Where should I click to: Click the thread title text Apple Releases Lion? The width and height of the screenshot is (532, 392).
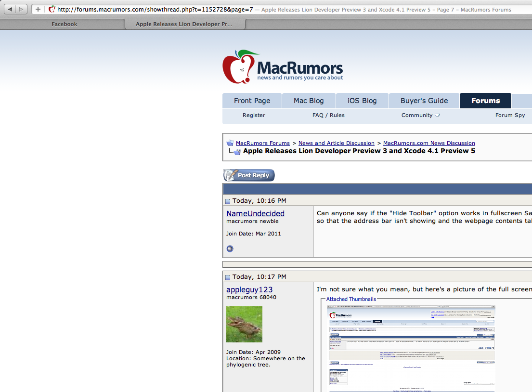click(x=359, y=151)
